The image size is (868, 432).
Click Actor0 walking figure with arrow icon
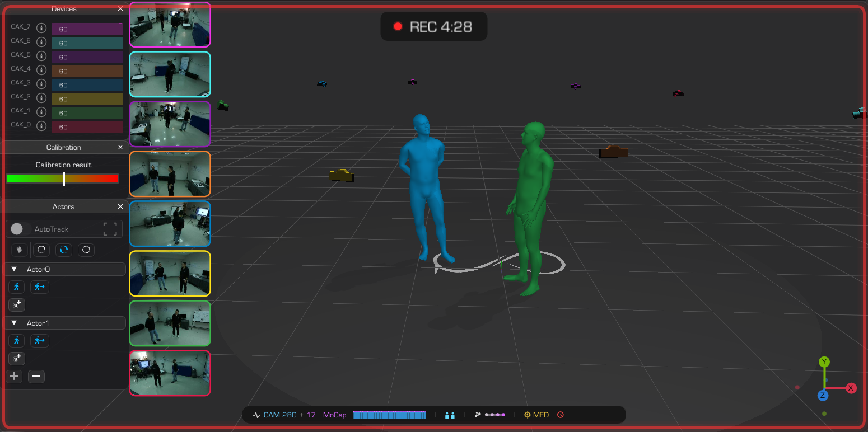pos(39,287)
